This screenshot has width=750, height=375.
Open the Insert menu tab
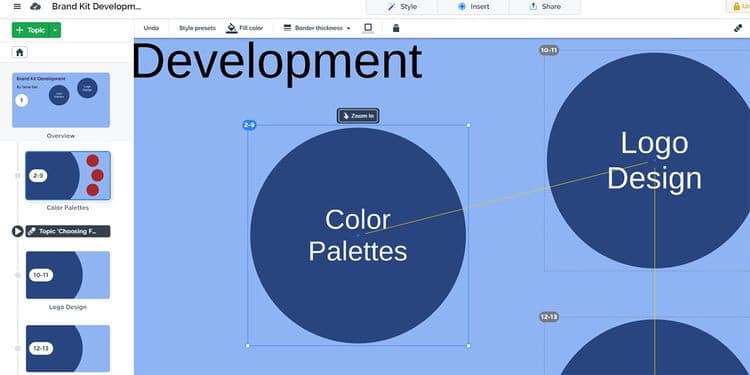[473, 7]
